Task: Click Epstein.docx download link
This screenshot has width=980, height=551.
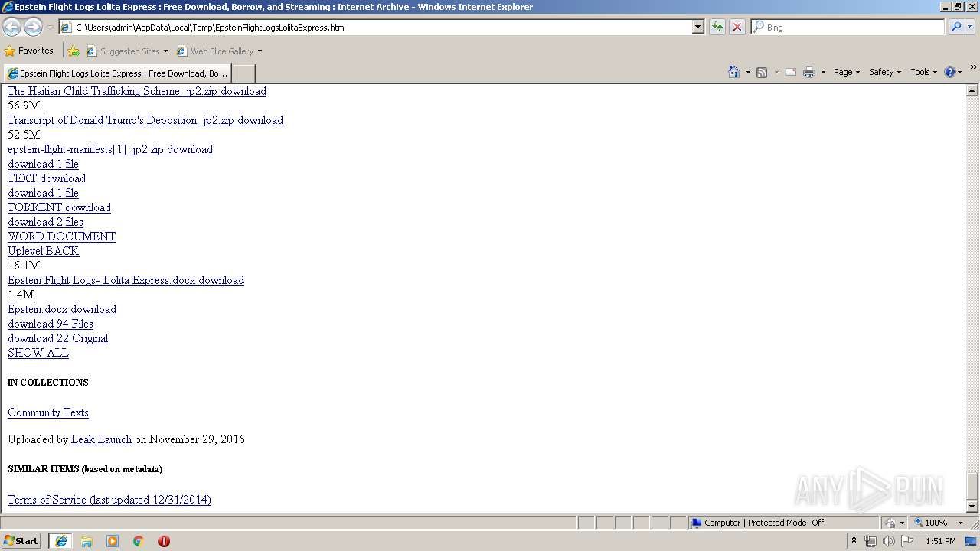Action: point(62,309)
